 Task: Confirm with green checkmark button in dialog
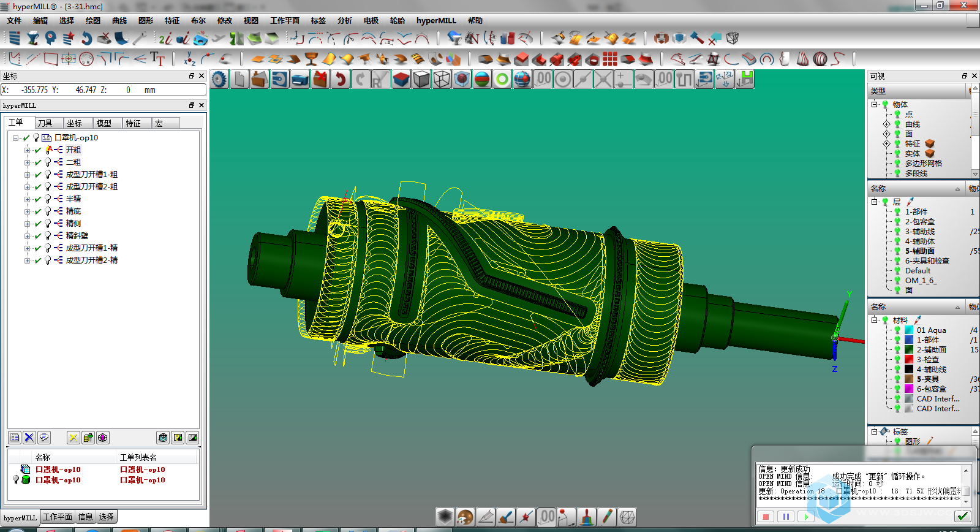pos(963,516)
